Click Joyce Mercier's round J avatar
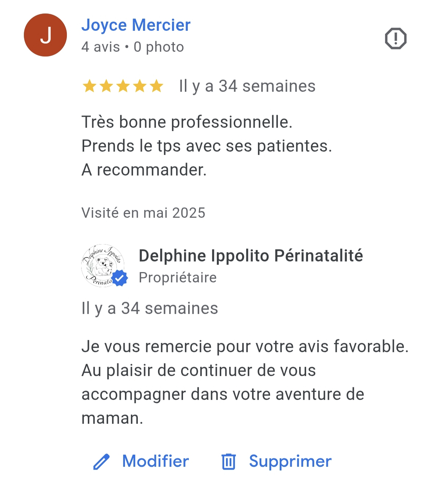The width and height of the screenshot is (448, 494). [45, 35]
